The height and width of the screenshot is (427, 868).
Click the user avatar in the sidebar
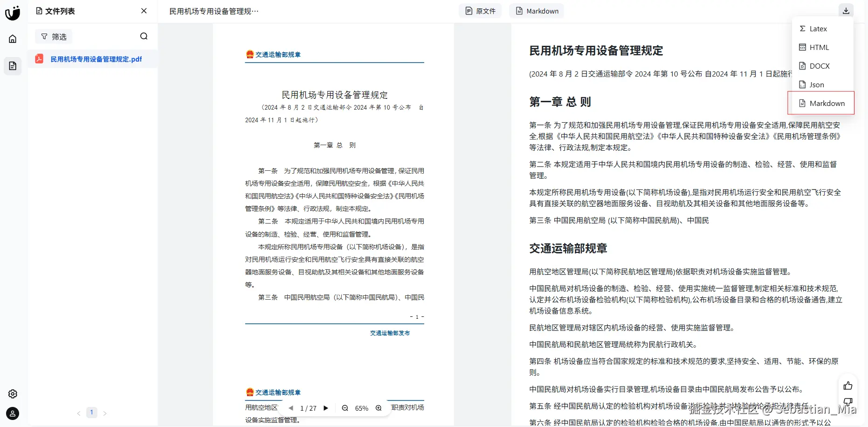pyautogui.click(x=12, y=414)
